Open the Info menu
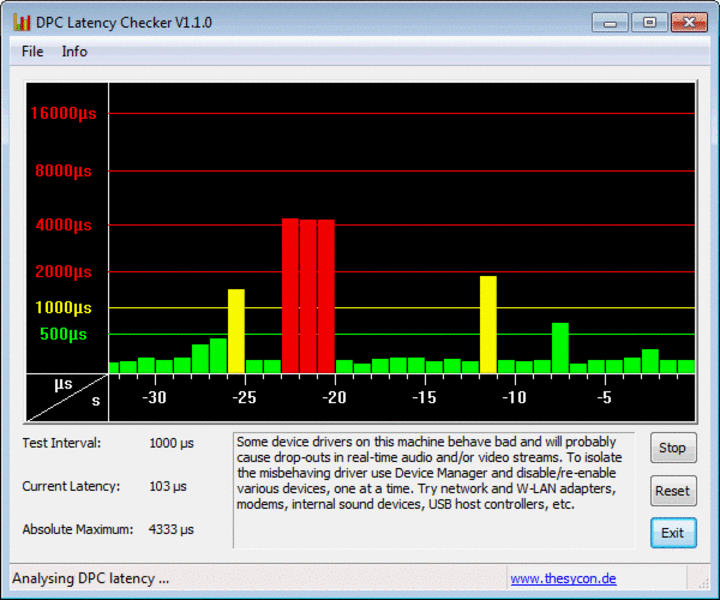The width and height of the screenshot is (720, 600). click(x=74, y=51)
